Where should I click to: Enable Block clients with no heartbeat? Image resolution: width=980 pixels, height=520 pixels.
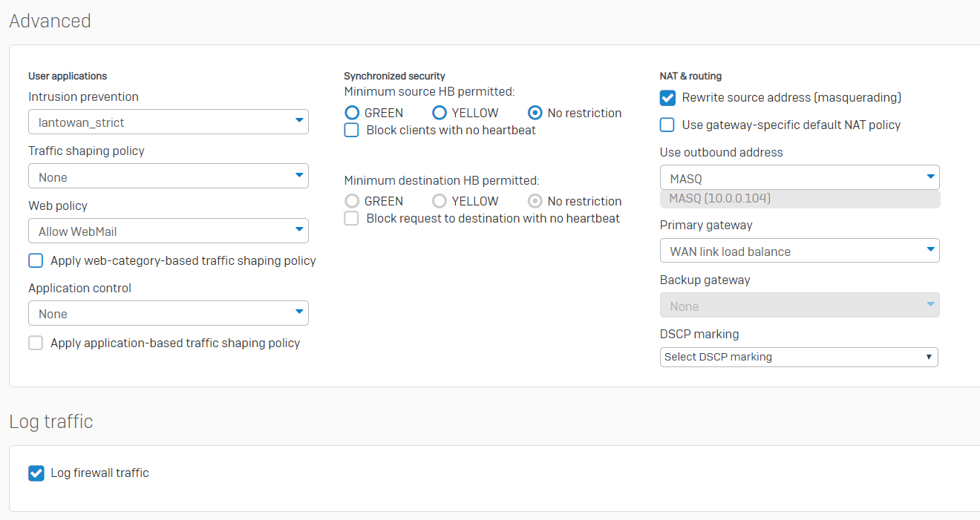tap(352, 130)
